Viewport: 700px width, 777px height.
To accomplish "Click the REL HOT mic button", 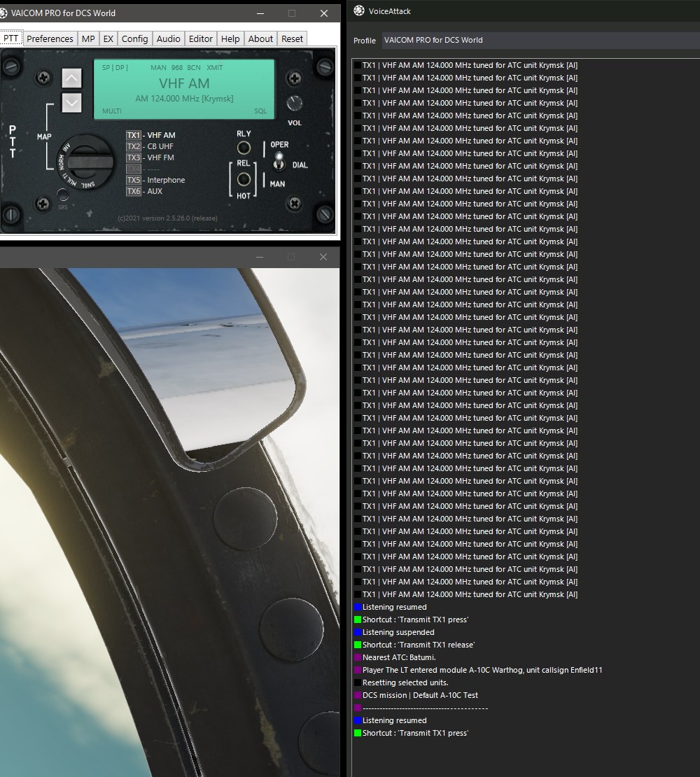I will tap(243, 179).
